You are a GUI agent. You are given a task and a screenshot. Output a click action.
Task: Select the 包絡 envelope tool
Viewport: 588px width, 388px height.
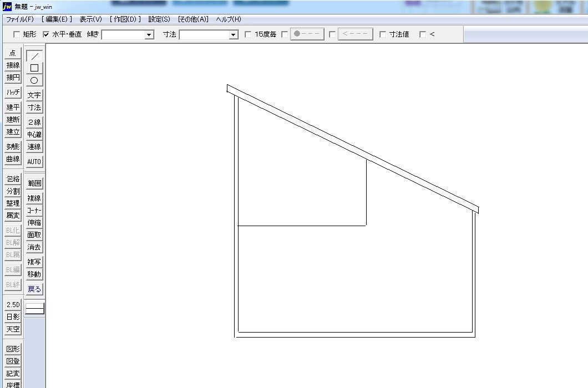(13, 179)
